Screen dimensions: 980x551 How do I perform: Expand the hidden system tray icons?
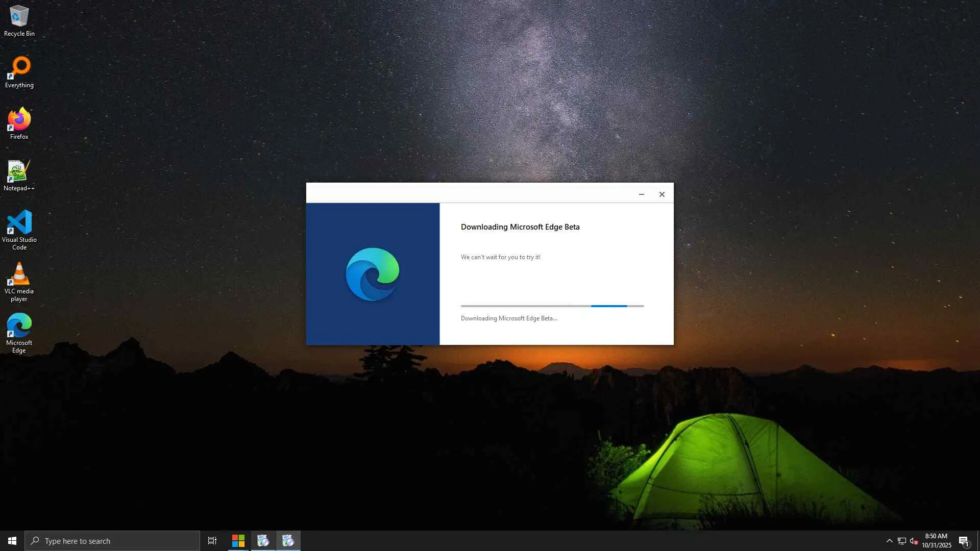[x=889, y=541]
